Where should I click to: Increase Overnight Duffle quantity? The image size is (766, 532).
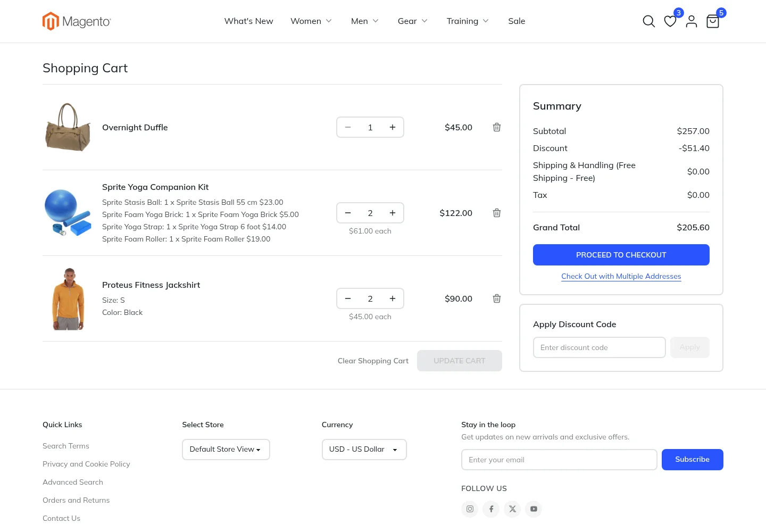point(393,127)
